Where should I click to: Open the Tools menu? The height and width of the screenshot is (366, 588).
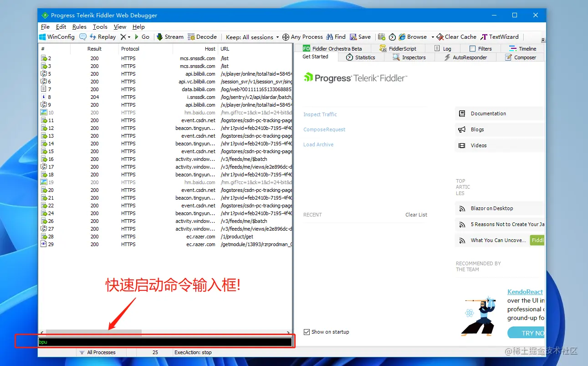pos(100,27)
